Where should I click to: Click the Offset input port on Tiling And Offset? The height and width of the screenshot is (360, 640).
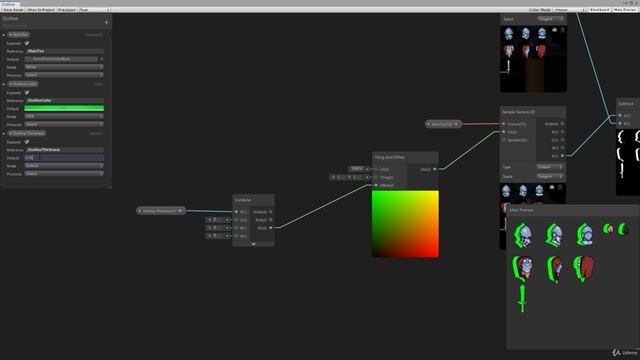click(376, 185)
